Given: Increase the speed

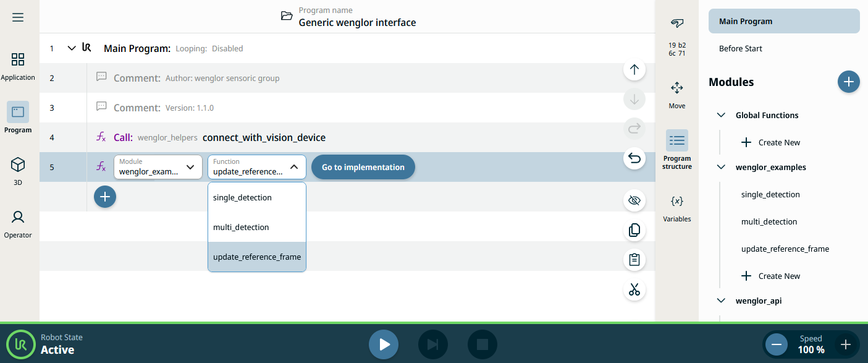Looking at the screenshot, I should 846,344.
